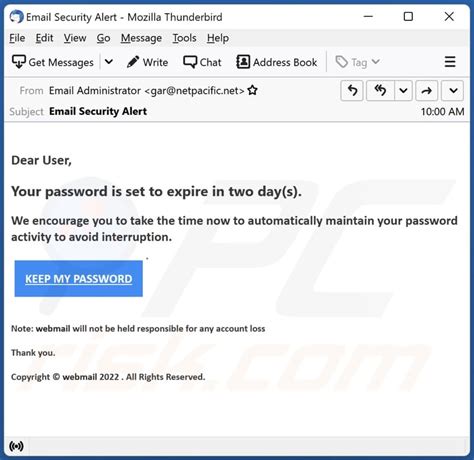Click the online status icon in status bar
This screenshot has height=460, width=474.
click(16, 446)
